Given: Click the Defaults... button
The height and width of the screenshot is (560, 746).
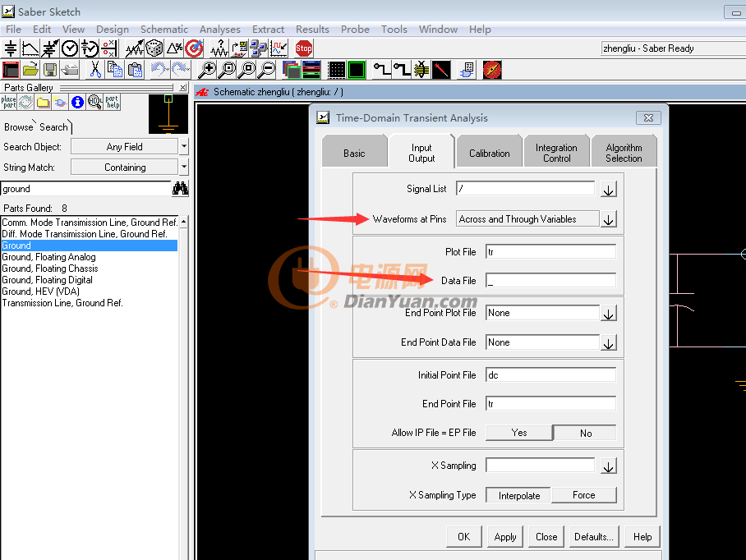Looking at the screenshot, I should click(594, 537).
